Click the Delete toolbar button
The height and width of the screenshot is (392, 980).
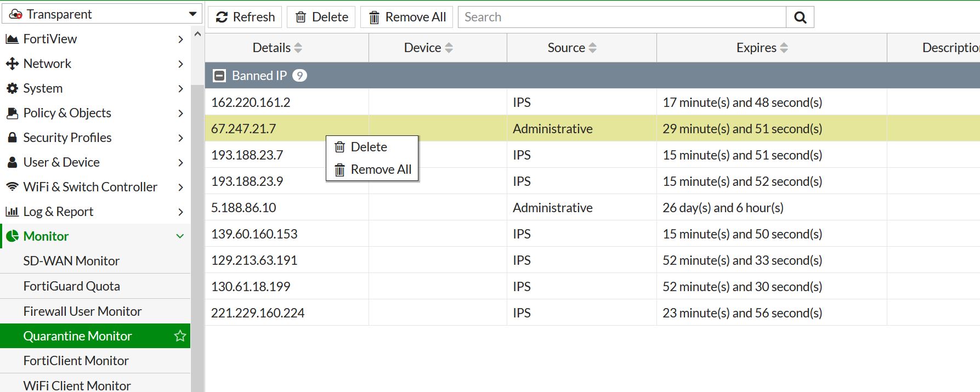click(321, 17)
